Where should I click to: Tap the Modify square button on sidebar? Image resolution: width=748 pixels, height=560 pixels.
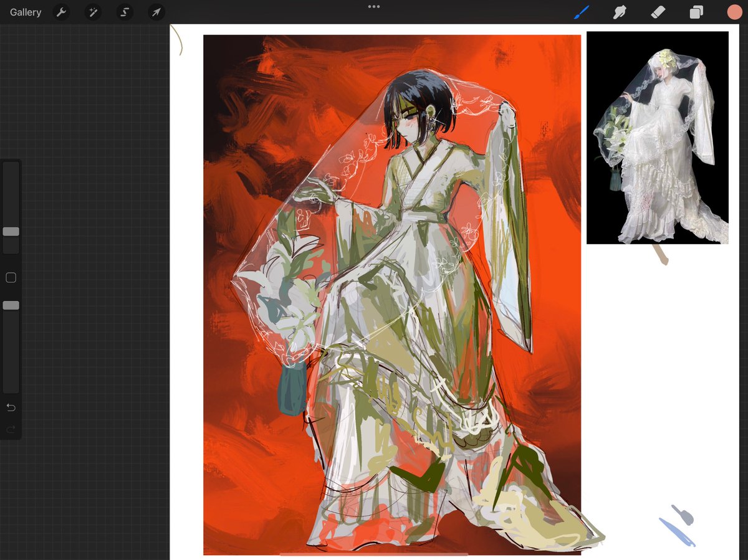pos(11,277)
